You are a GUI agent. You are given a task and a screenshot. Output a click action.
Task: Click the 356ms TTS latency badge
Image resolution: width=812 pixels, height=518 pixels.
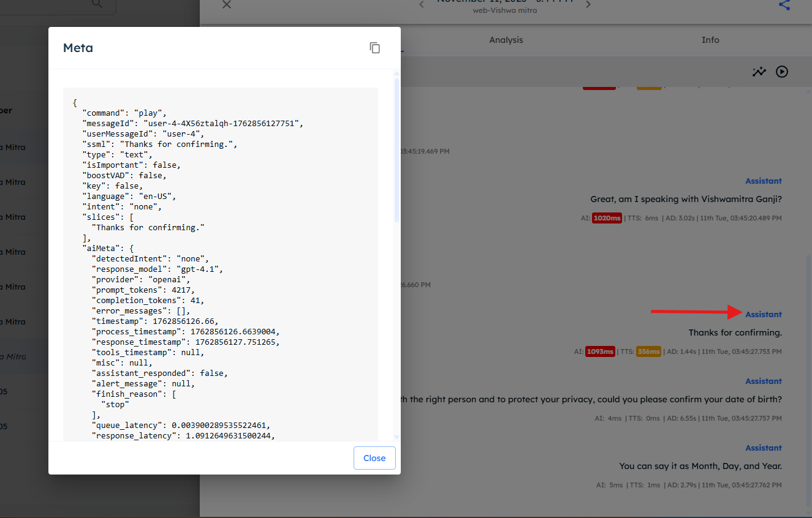[648, 351]
